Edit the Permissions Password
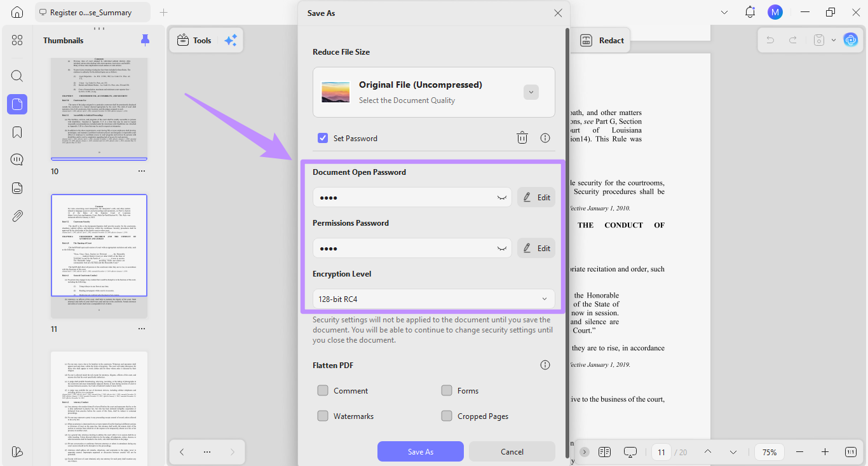This screenshot has width=868, height=466. [x=536, y=248]
